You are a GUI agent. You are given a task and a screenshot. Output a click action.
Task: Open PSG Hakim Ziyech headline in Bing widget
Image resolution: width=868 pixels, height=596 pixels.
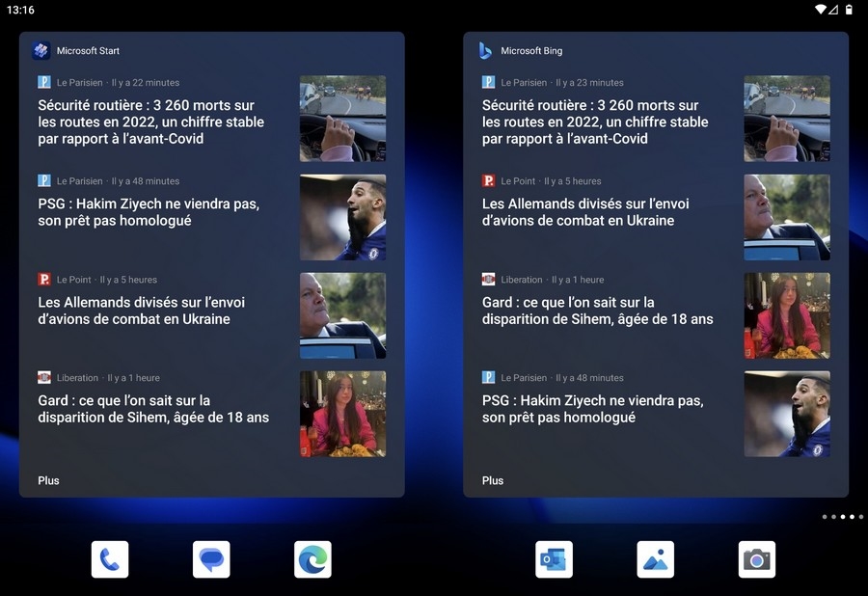click(593, 409)
